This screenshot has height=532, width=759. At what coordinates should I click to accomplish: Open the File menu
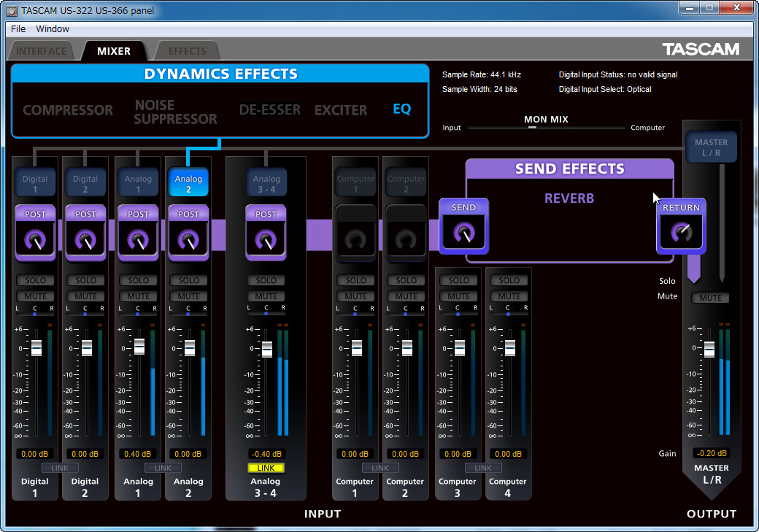[18, 29]
